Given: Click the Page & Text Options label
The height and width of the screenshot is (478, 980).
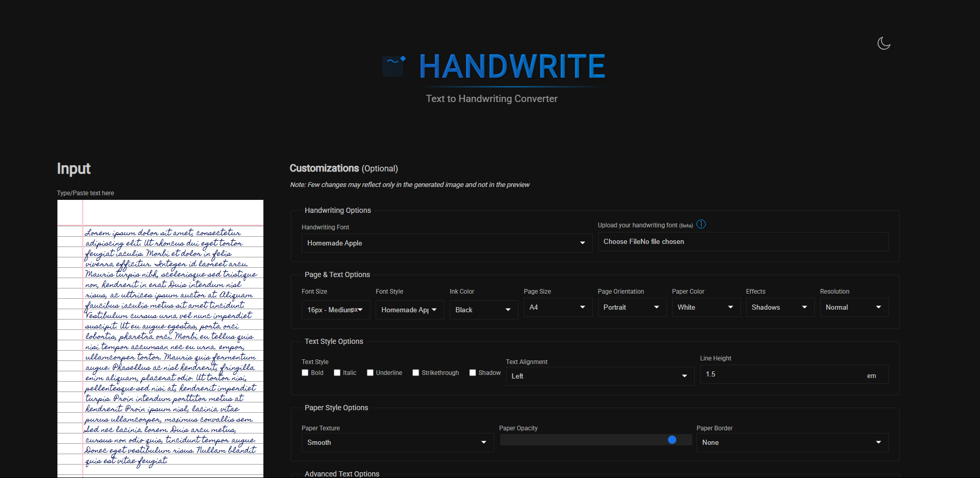Looking at the screenshot, I should (337, 274).
